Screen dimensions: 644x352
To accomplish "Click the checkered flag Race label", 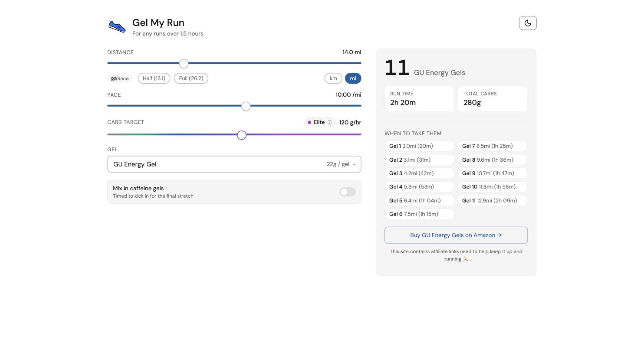I will click(x=120, y=78).
